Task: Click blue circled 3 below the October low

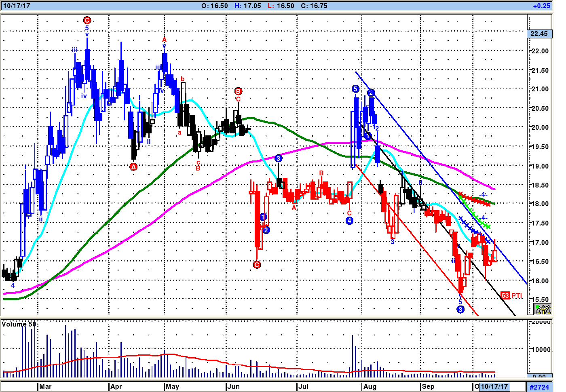Action: [460, 310]
